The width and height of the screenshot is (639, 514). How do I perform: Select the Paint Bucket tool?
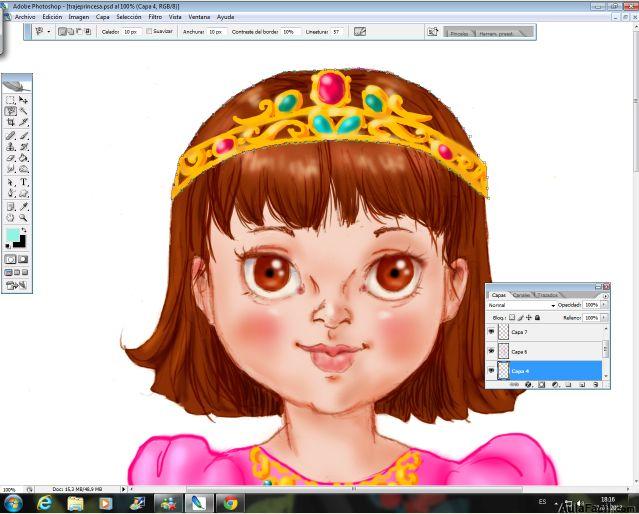[24, 158]
